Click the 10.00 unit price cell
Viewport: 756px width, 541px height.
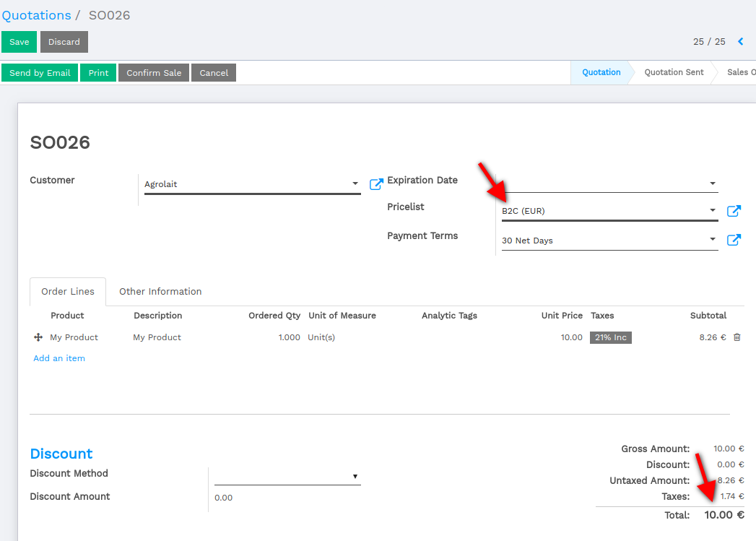[571, 337]
